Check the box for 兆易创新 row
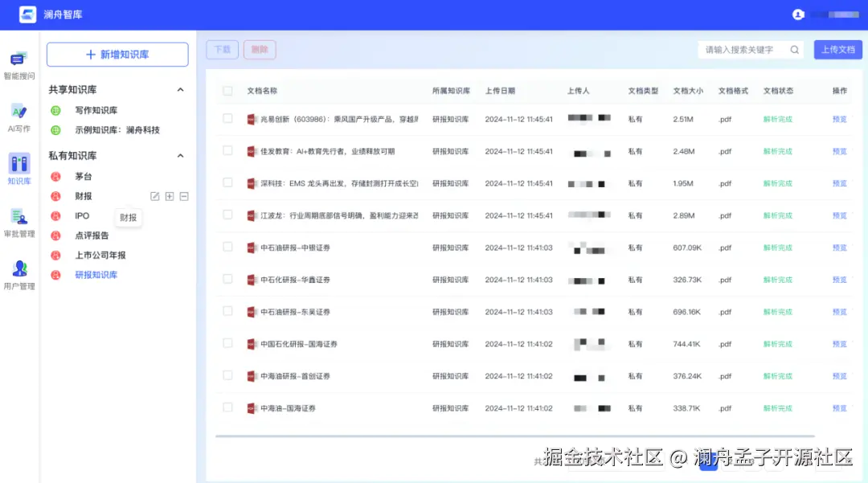 (227, 118)
